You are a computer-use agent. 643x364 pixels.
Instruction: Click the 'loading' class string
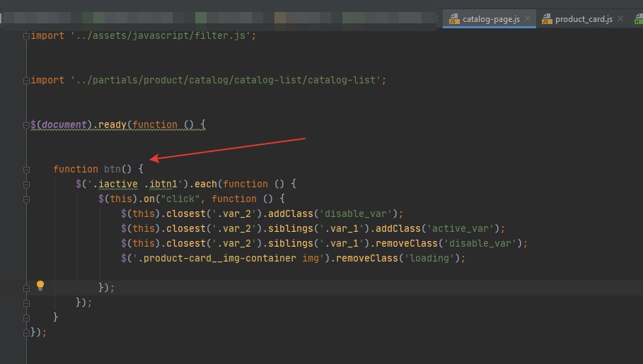point(429,258)
